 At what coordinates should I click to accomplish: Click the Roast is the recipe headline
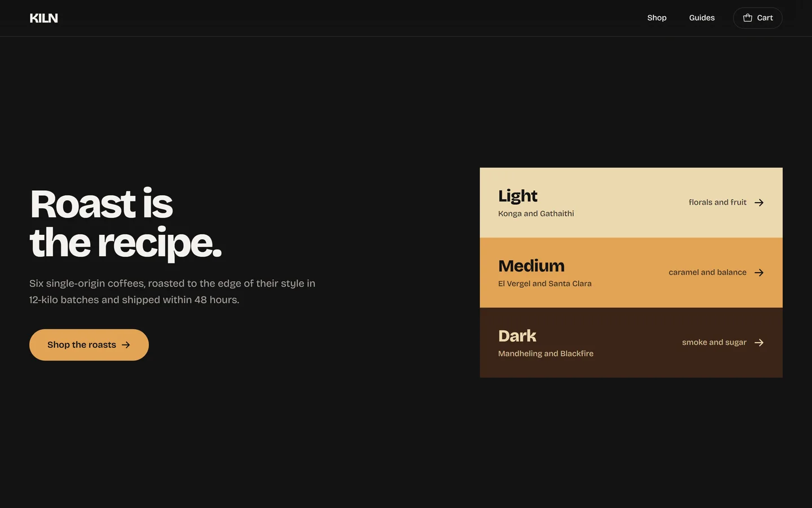(126, 224)
